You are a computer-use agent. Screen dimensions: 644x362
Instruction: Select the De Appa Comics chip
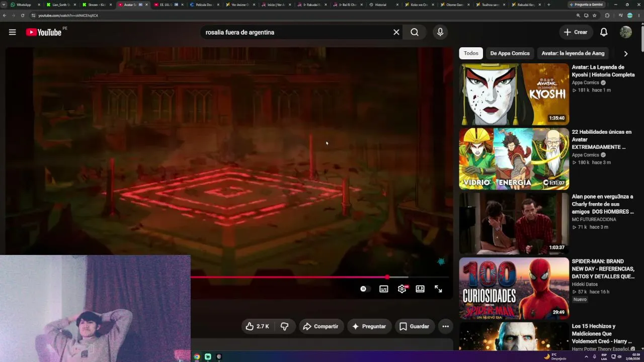click(510, 53)
